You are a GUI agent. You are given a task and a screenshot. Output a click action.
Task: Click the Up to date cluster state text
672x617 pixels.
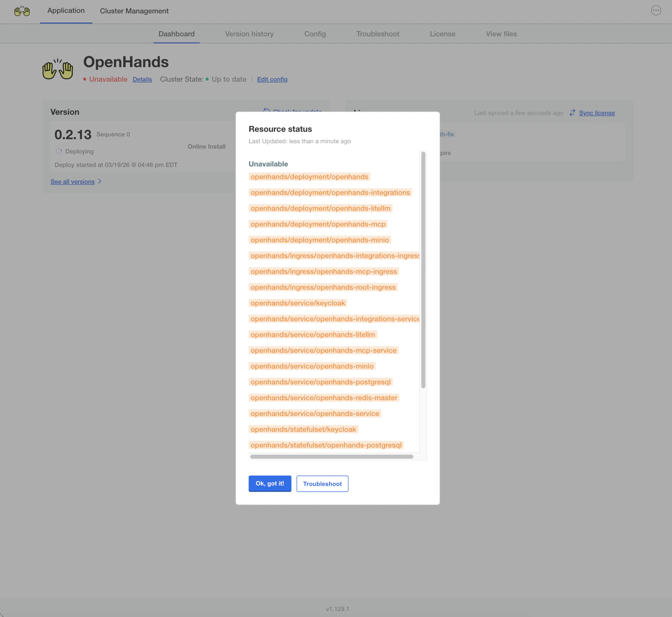point(229,79)
